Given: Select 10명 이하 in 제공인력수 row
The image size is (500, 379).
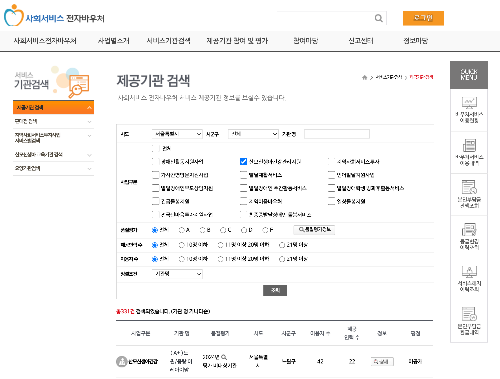Looking at the screenshot, I should point(182,245).
